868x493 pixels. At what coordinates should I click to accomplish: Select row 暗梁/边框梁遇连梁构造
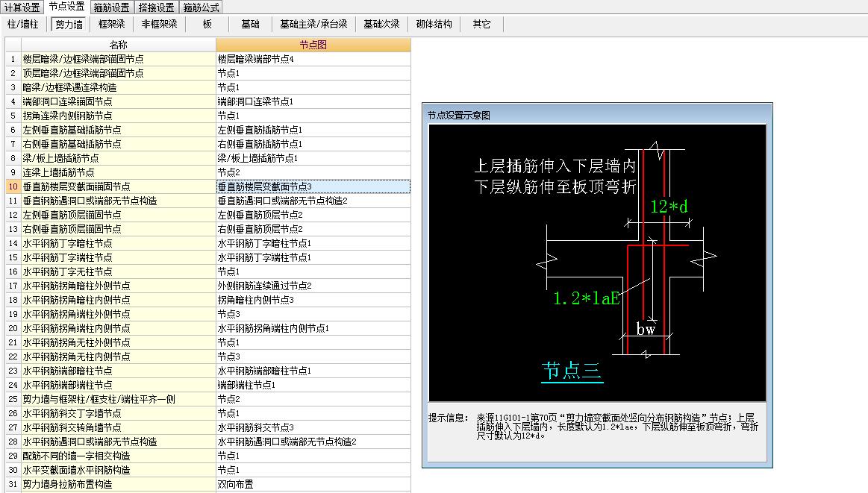coord(119,87)
